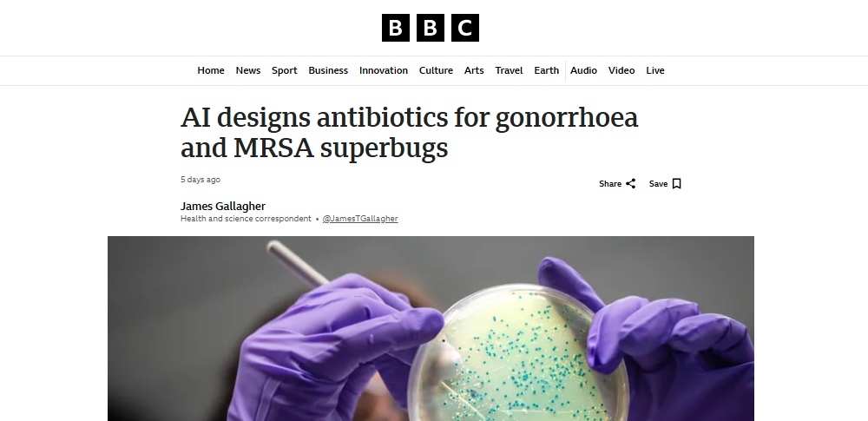The image size is (868, 421).
Task: Click the article headline about AI antibiotics
Action: click(409, 132)
